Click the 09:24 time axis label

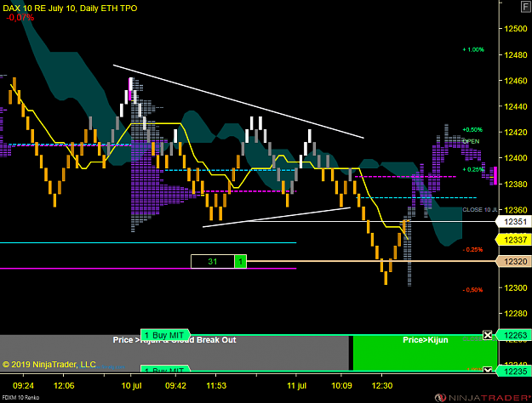click(x=23, y=386)
